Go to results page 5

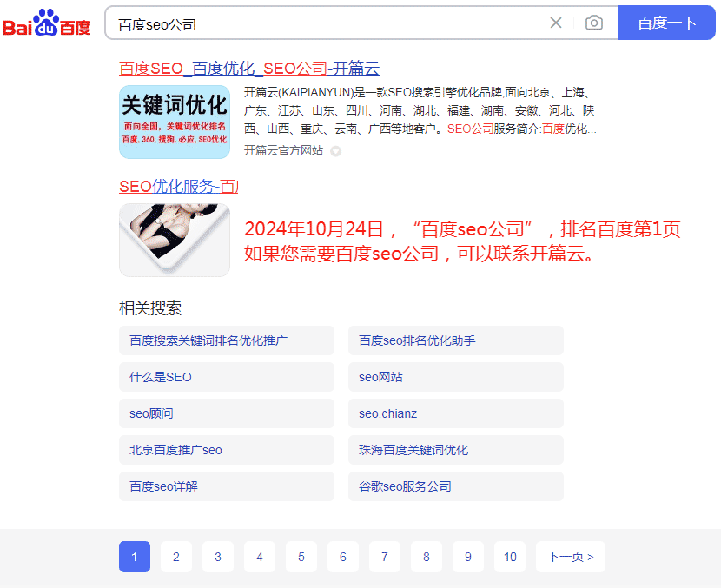301,557
